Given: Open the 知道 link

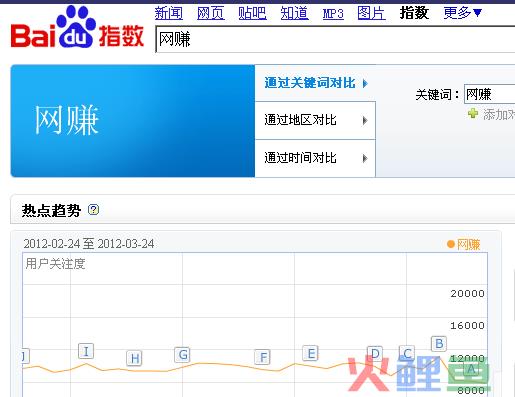Looking at the screenshot, I should click(294, 13).
